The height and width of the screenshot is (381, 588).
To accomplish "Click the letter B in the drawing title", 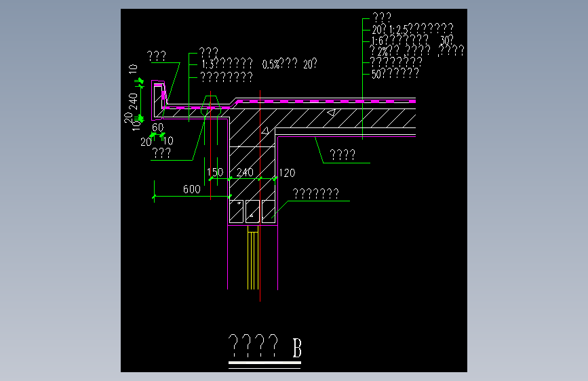I will (x=297, y=348).
